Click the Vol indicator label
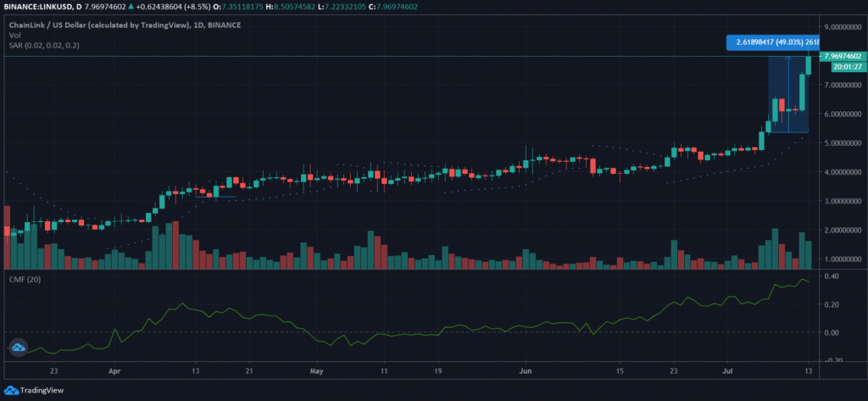The height and width of the screenshot is (401, 868). 14,36
